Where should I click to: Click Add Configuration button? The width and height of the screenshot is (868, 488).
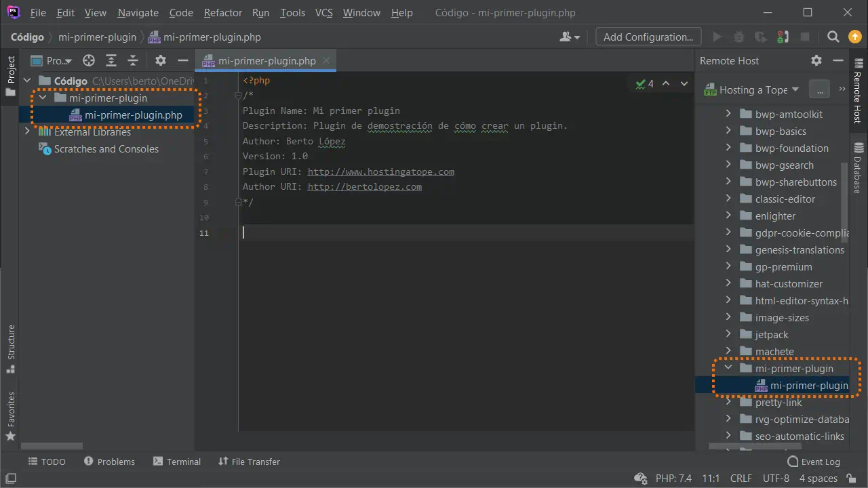coord(648,37)
